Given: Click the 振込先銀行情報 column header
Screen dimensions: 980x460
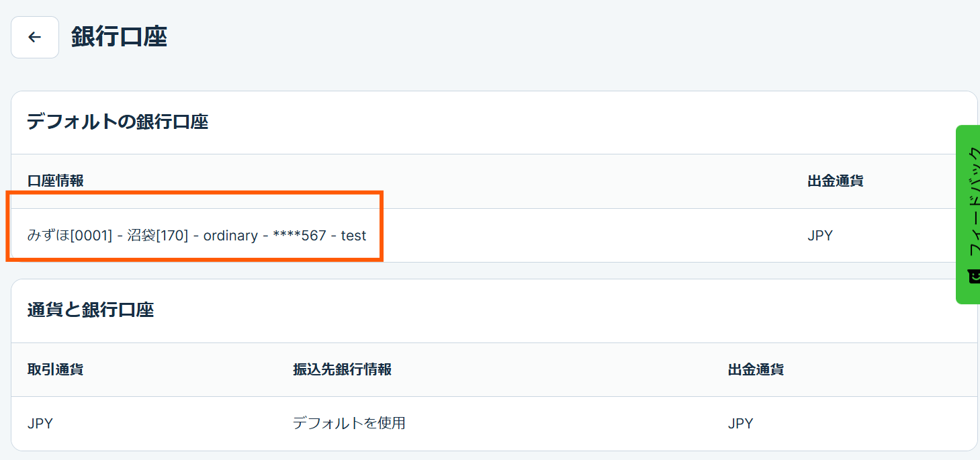Looking at the screenshot, I should point(342,369).
